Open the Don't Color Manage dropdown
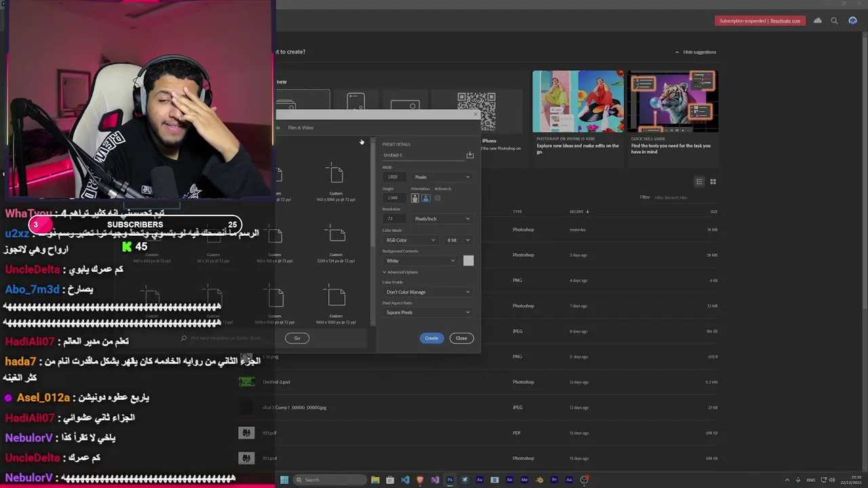The image size is (868, 488). [427, 292]
